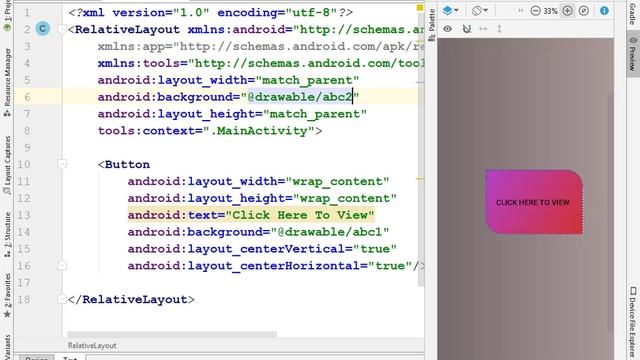Click the xmlns:tools attribute line
The height and width of the screenshot is (360, 640).
(x=260, y=63)
